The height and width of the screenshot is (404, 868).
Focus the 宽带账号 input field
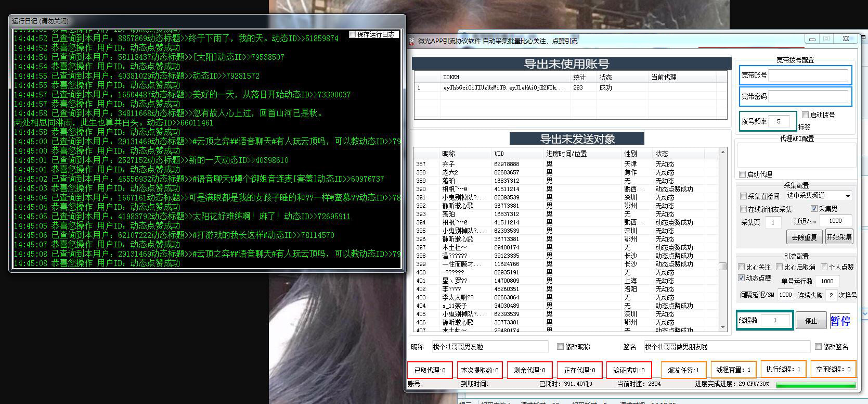(x=808, y=75)
